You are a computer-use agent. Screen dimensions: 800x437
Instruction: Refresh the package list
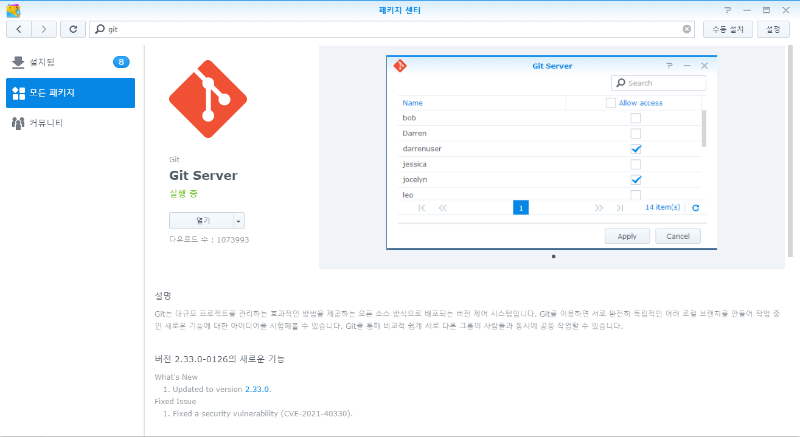73,29
